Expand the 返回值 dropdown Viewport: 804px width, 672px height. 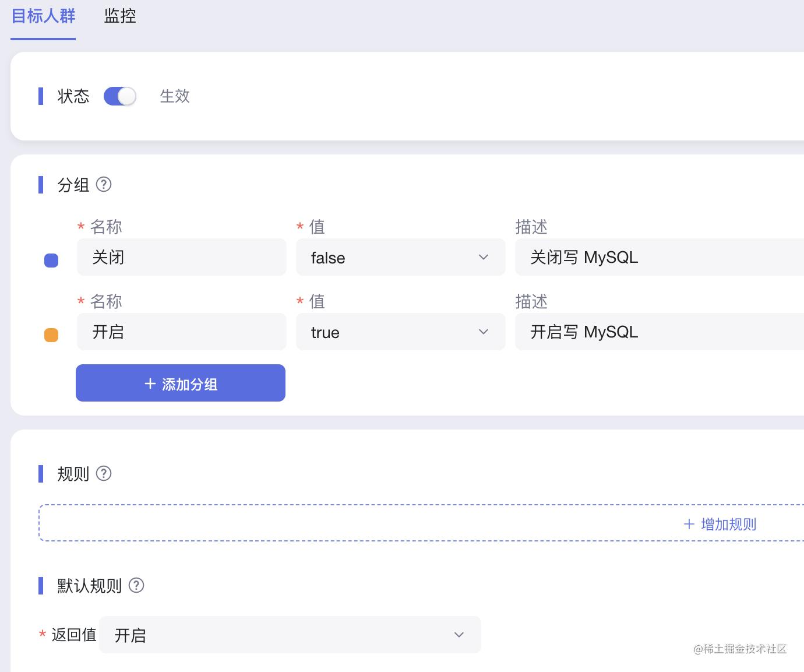pos(290,635)
